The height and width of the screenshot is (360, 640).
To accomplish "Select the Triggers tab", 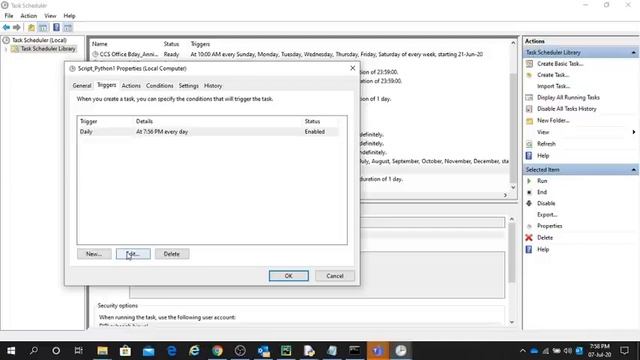I will point(107,85).
